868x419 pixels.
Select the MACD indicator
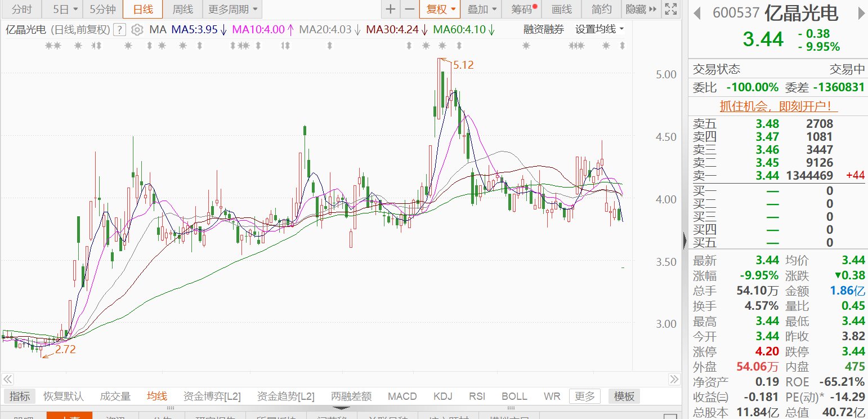click(402, 396)
